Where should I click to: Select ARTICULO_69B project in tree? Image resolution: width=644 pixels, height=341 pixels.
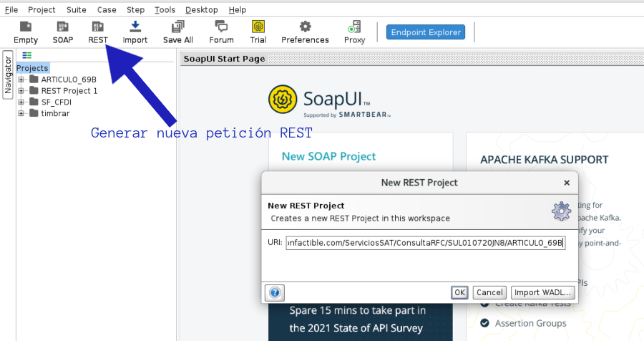[x=69, y=80]
